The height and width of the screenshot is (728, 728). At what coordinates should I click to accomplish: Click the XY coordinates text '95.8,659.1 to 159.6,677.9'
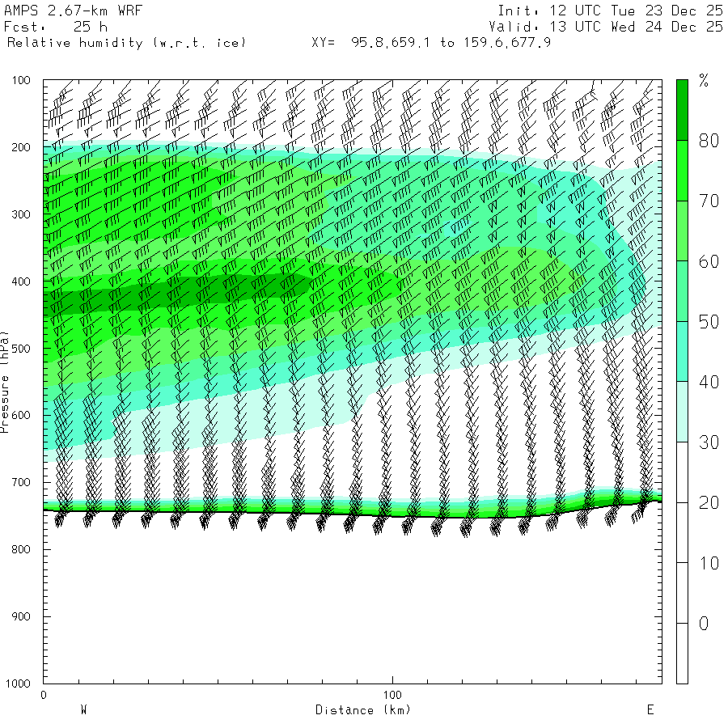tap(451, 43)
